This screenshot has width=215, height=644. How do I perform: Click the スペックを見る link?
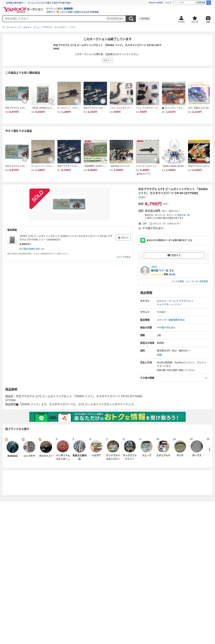pos(124,257)
